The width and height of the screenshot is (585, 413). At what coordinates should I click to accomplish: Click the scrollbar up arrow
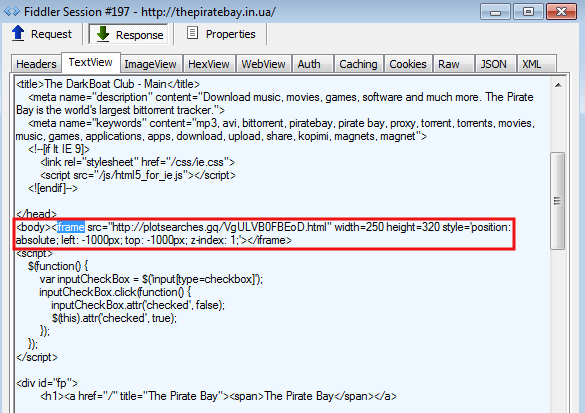(x=558, y=85)
